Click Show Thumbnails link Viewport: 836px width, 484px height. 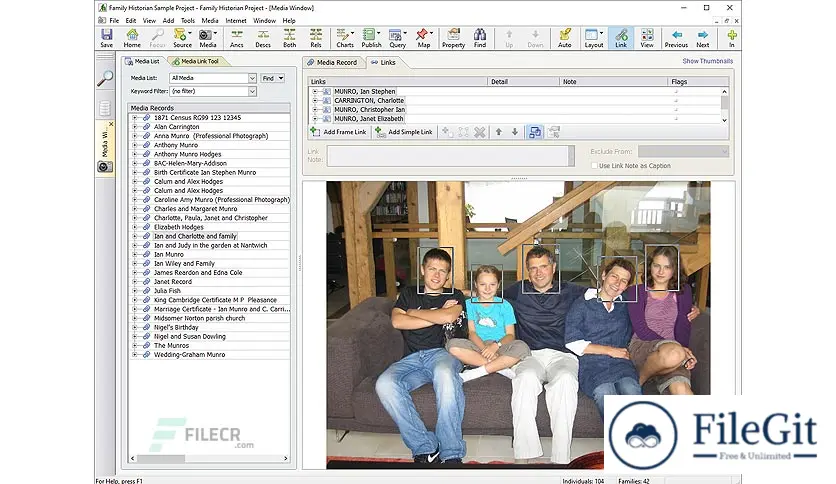(708, 61)
